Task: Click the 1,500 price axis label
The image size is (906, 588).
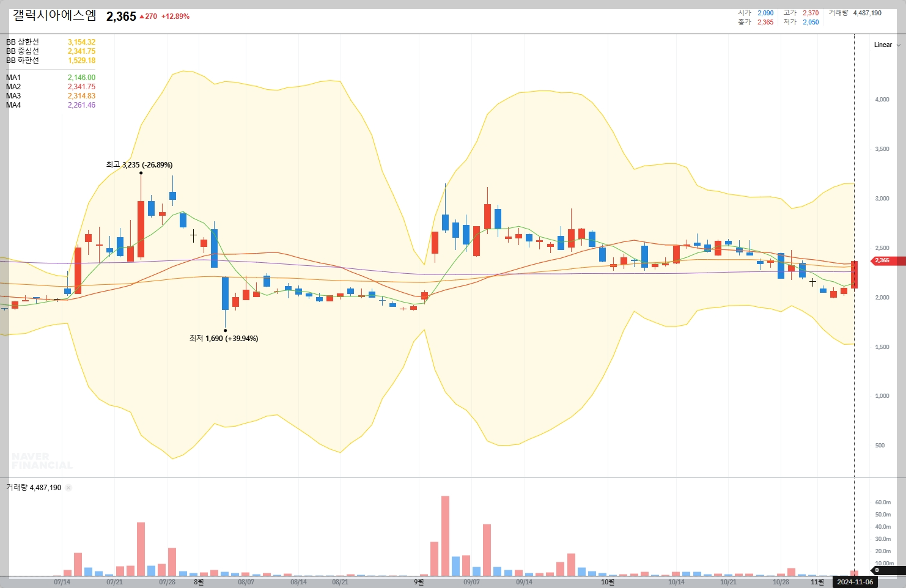Action: pos(882,347)
